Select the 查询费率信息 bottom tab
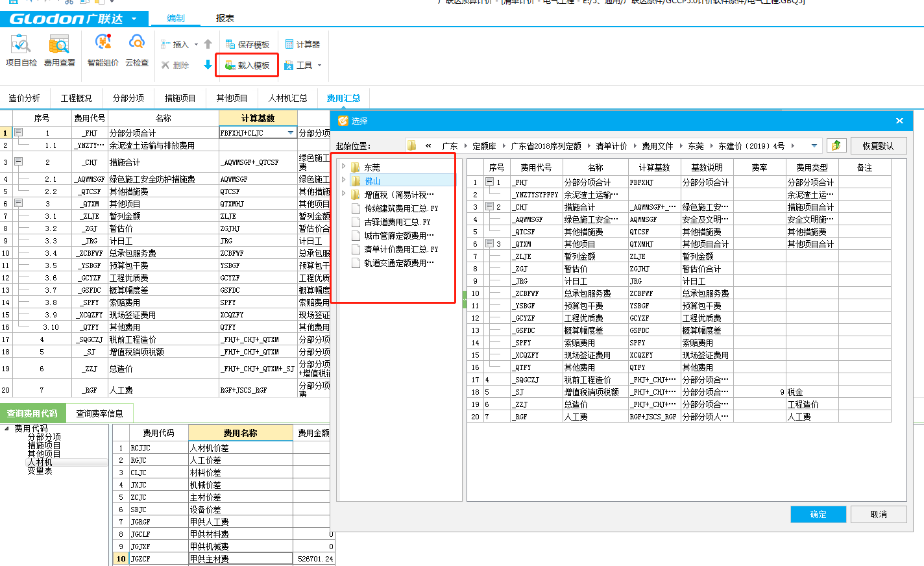Image resolution: width=924 pixels, height=566 pixels. tap(99, 413)
